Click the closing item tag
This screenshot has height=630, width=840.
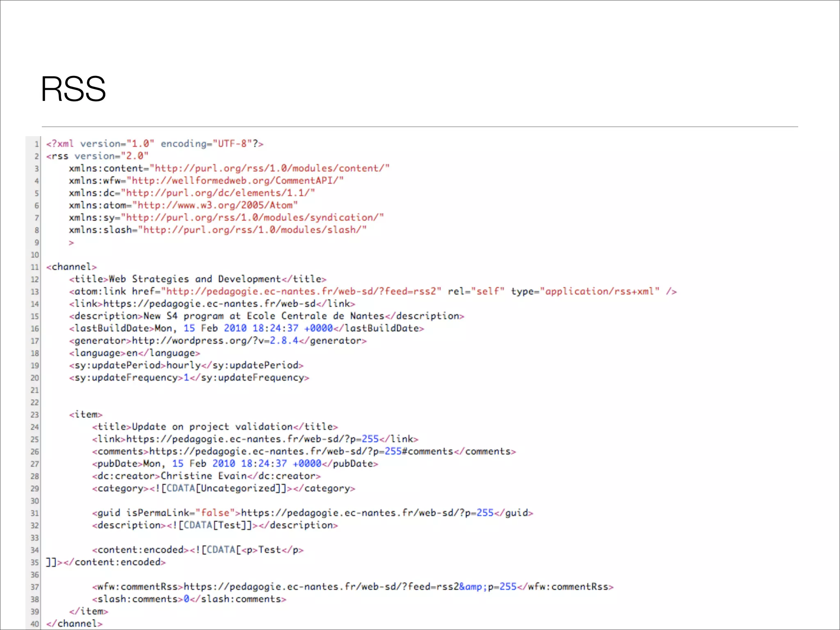89,612
